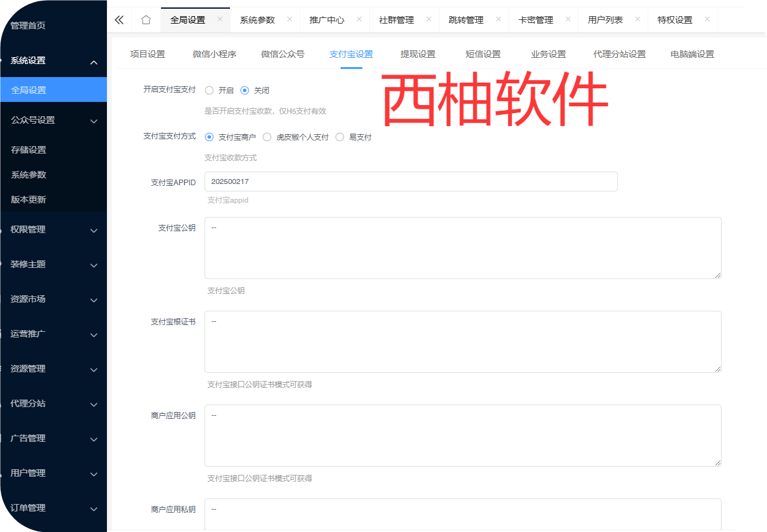Click the 支付宝公钥 text area

click(x=462, y=248)
